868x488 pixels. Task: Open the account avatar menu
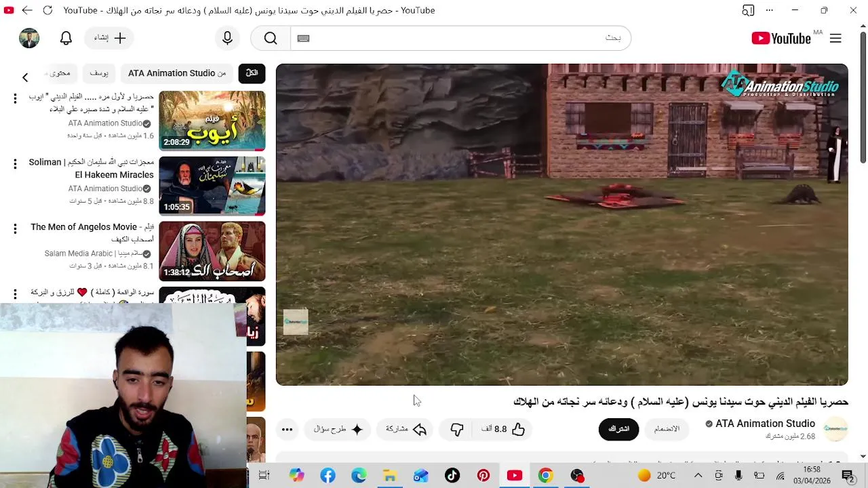[x=29, y=39]
